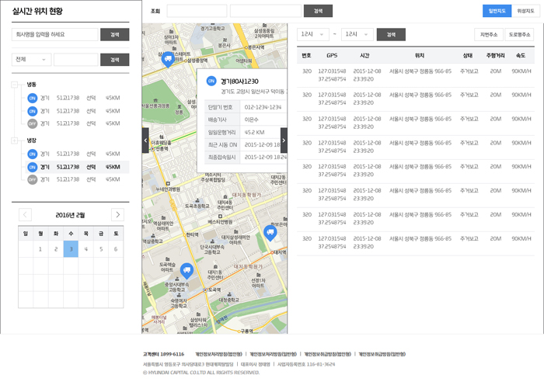Open the first 12시 start time dropdown
Viewport: 544px width, 392px height.
point(312,34)
